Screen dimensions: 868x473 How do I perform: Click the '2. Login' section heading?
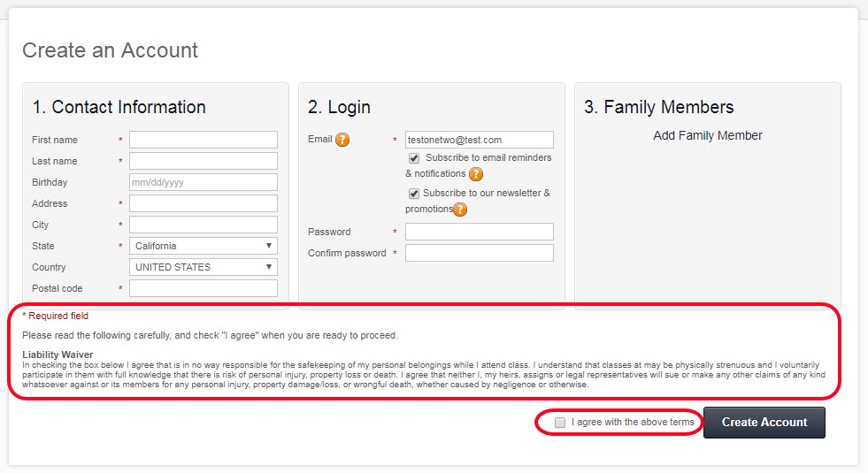[x=339, y=107]
